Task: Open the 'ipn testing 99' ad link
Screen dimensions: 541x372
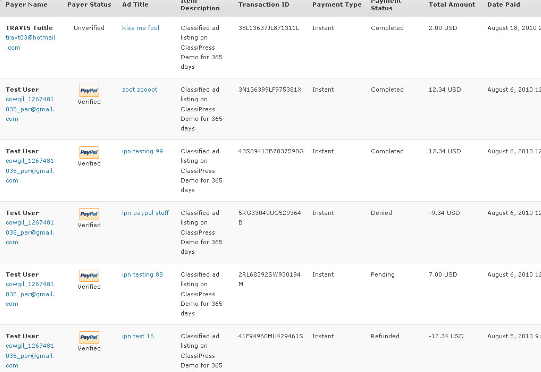Action: point(142,151)
